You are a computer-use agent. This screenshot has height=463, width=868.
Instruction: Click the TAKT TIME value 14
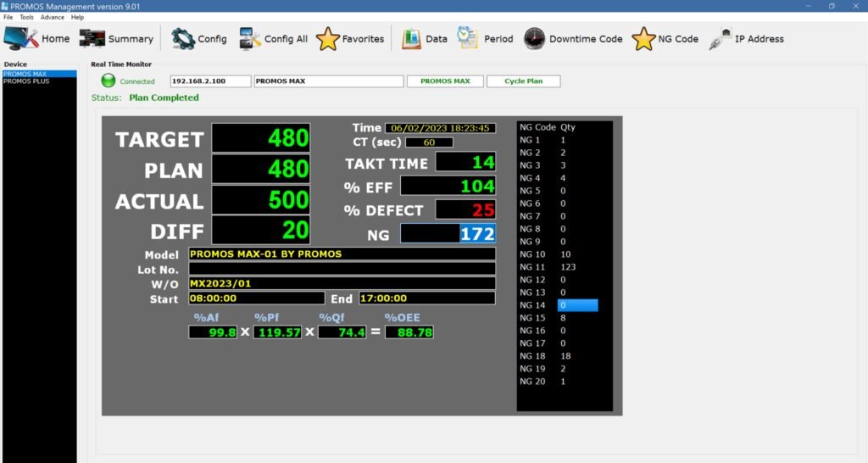(x=465, y=162)
